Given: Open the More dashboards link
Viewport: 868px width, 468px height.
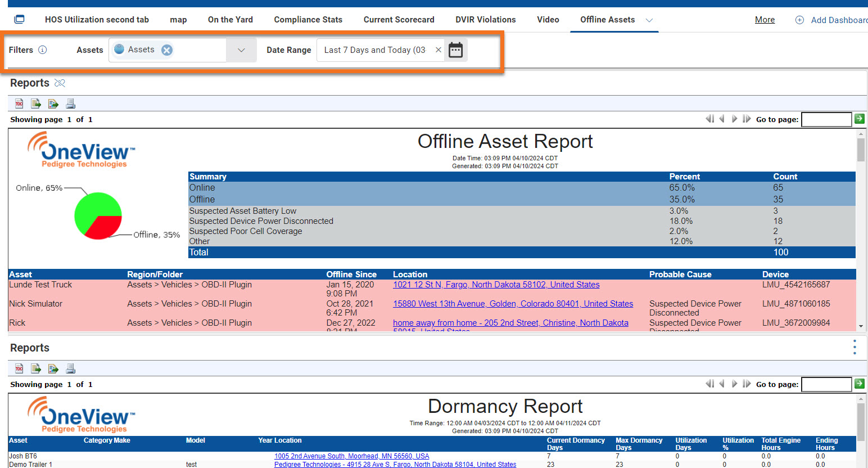Looking at the screenshot, I should click(x=765, y=20).
